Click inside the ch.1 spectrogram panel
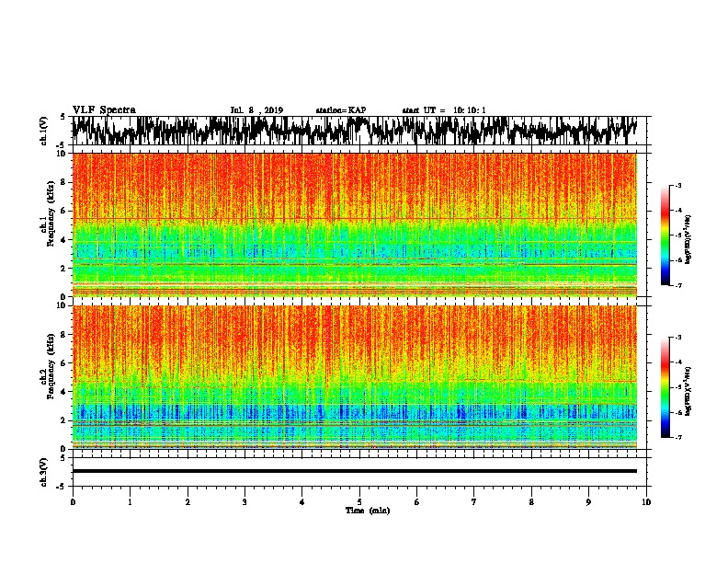Screen dimensions: 728x563 point(354,224)
